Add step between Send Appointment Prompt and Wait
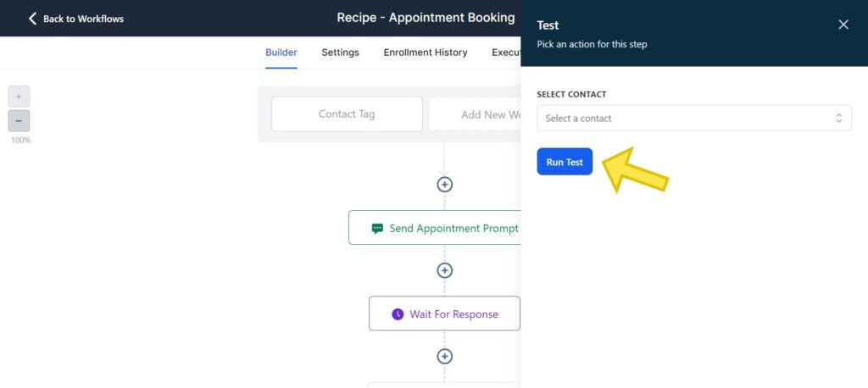Viewport: 868px width, 388px height. pos(444,270)
